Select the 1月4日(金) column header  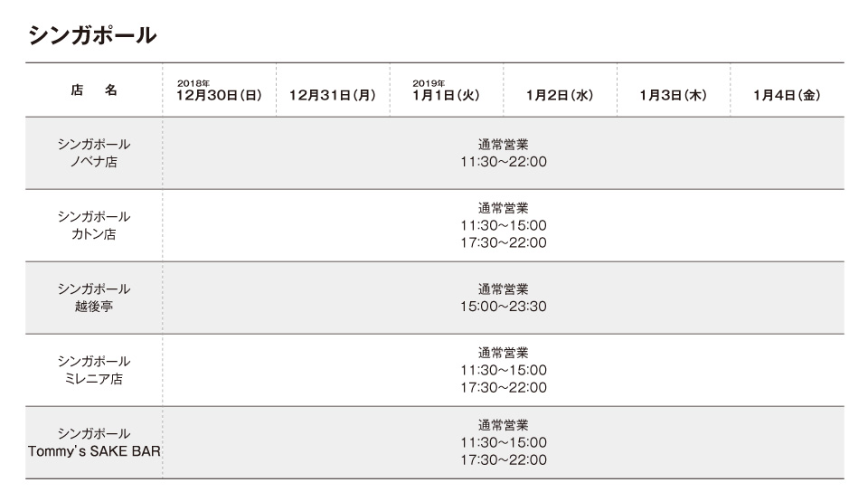pyautogui.click(x=787, y=95)
